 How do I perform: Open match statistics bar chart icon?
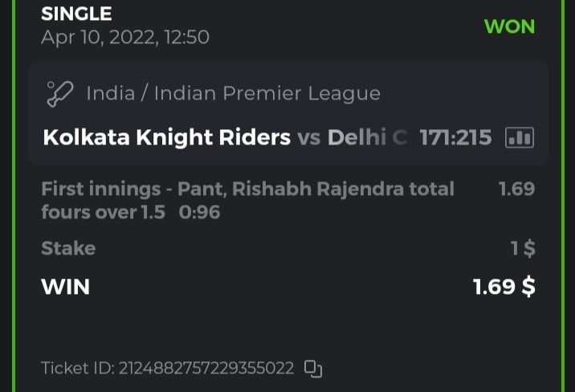(x=519, y=137)
